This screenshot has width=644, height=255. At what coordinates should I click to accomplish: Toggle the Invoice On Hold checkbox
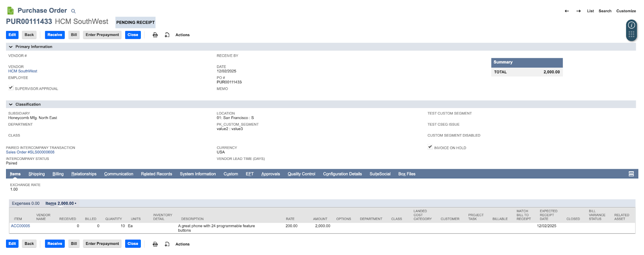point(430,147)
